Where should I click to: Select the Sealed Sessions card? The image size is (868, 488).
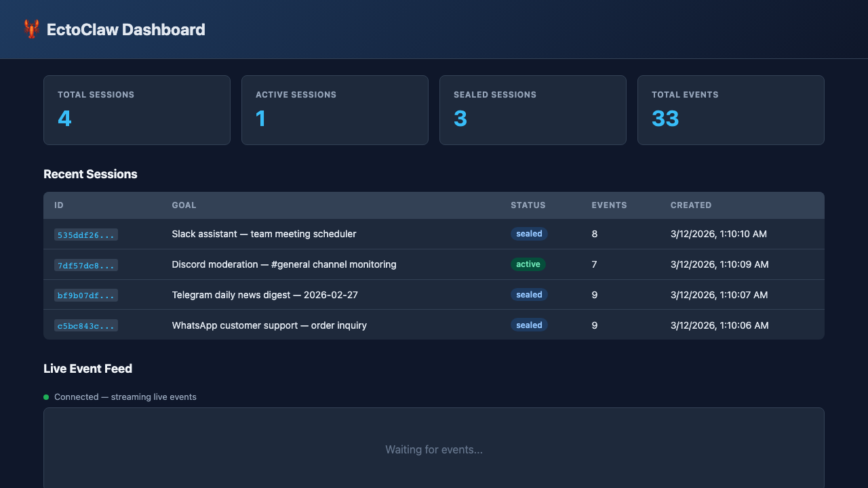pyautogui.click(x=532, y=110)
